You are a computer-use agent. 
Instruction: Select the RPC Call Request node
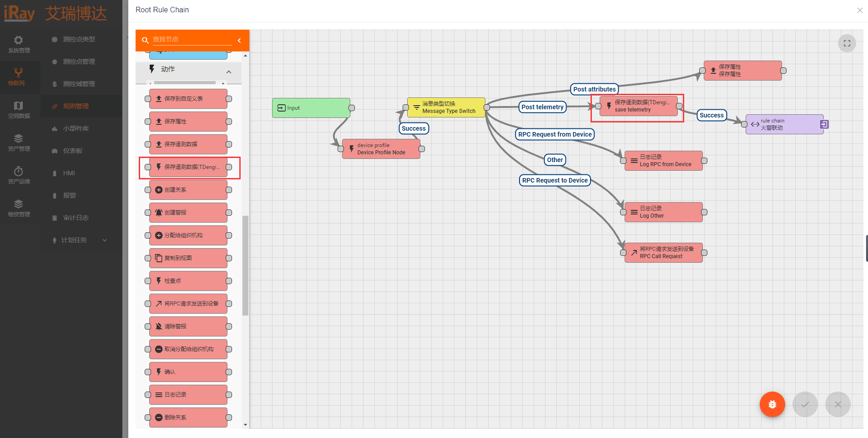tap(664, 253)
